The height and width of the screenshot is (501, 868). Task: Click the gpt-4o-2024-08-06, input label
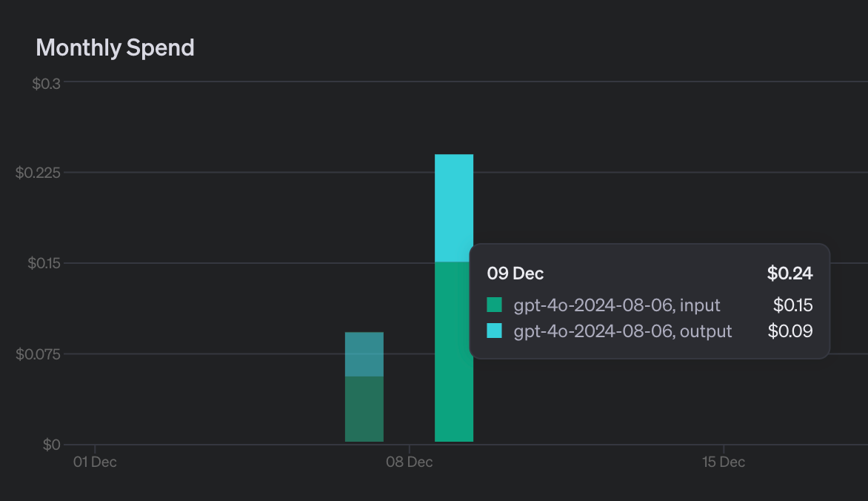617,305
